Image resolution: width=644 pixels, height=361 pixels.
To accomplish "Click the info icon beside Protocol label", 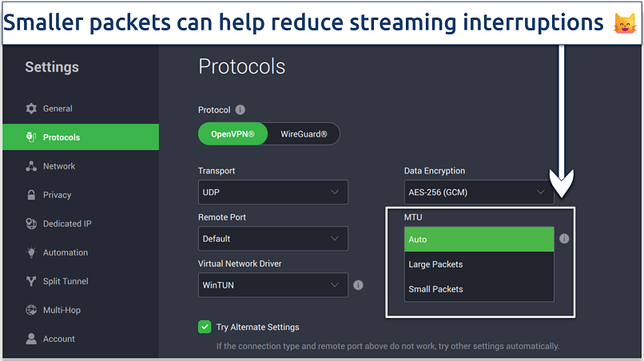I will click(x=240, y=109).
